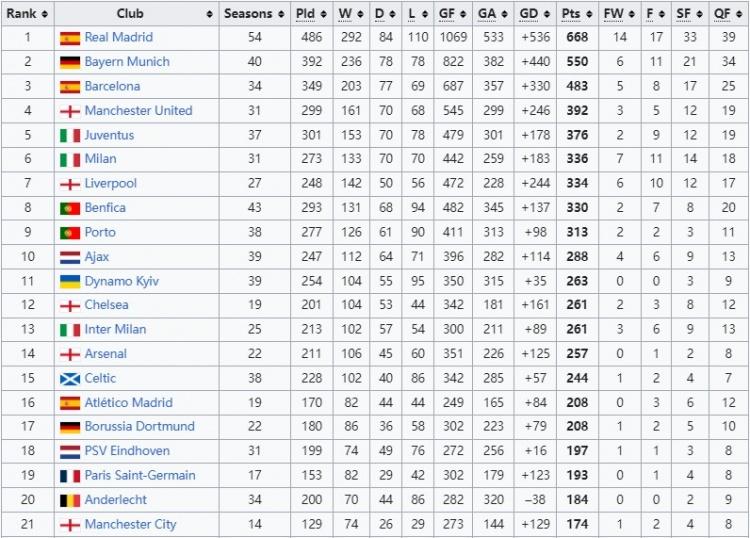The height and width of the screenshot is (538, 750).
Task: Open the Borussia Dortmund link
Action: click(139, 427)
